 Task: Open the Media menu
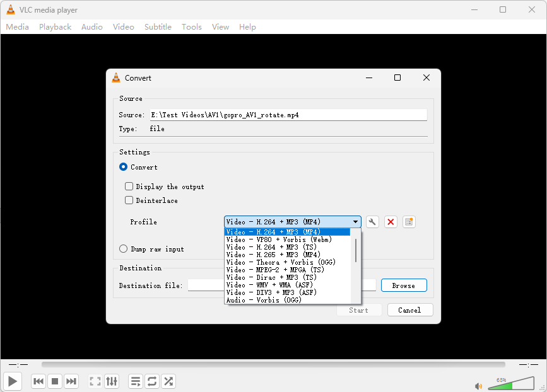[18, 27]
